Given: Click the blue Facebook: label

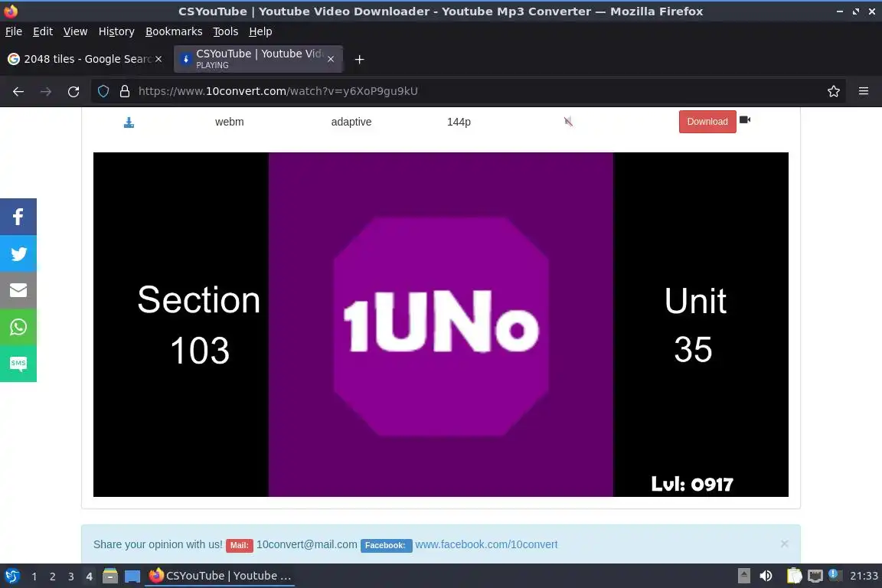Looking at the screenshot, I should (386, 545).
